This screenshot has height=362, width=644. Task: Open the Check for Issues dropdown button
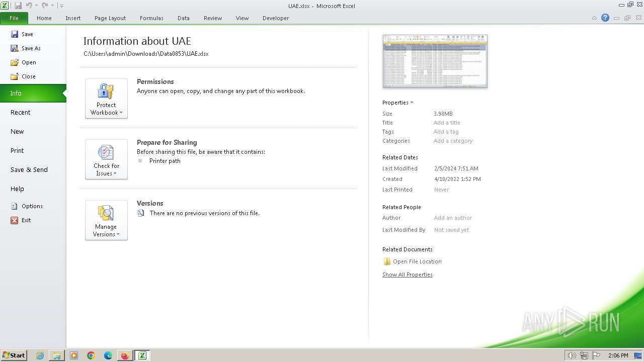point(106,159)
